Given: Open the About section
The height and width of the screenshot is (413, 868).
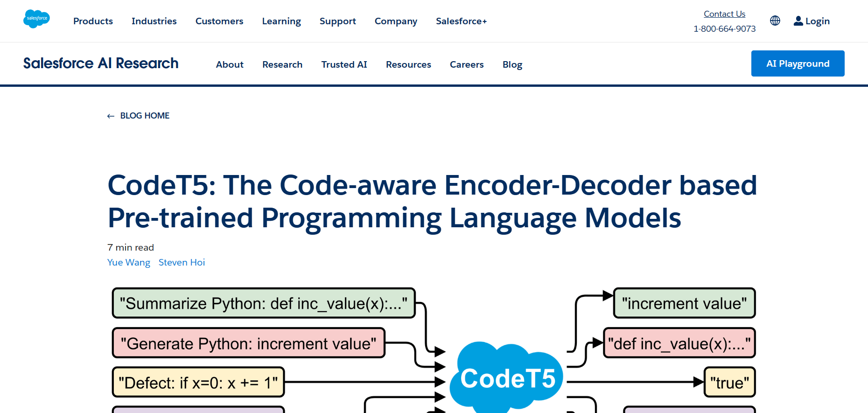Looking at the screenshot, I should click(x=230, y=64).
